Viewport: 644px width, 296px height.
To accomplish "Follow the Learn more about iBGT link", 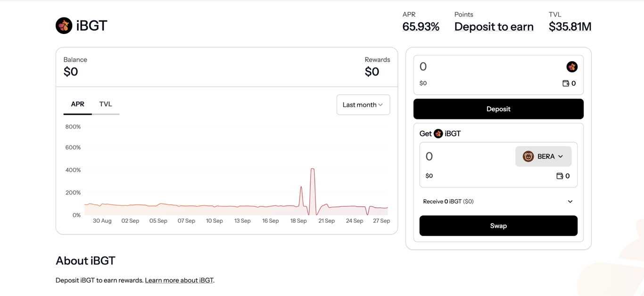I will [x=179, y=280].
